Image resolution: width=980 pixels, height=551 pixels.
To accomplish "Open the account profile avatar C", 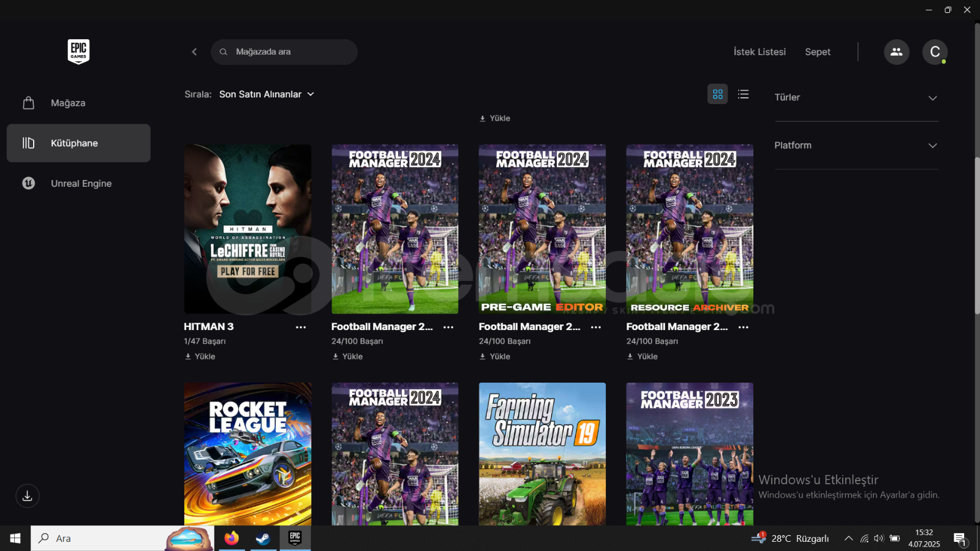I will [x=935, y=52].
